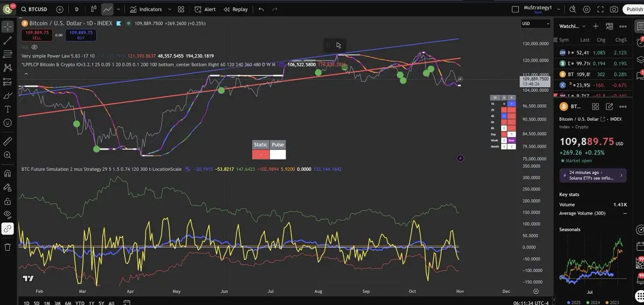Open the alerts panel clock icon
The height and width of the screenshot is (305, 644).
tap(640, 41)
